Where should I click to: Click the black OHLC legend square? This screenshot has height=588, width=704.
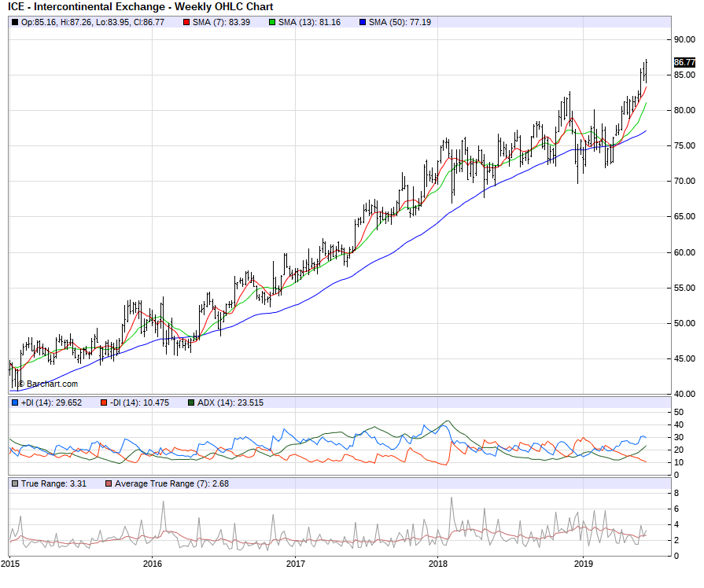(15, 22)
